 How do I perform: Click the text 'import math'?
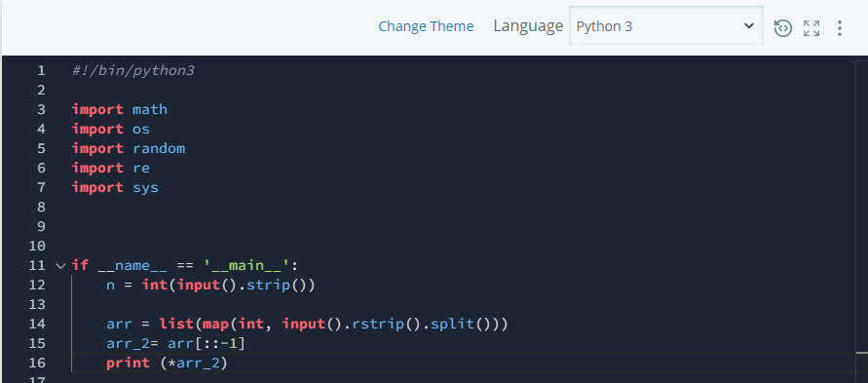coord(120,109)
